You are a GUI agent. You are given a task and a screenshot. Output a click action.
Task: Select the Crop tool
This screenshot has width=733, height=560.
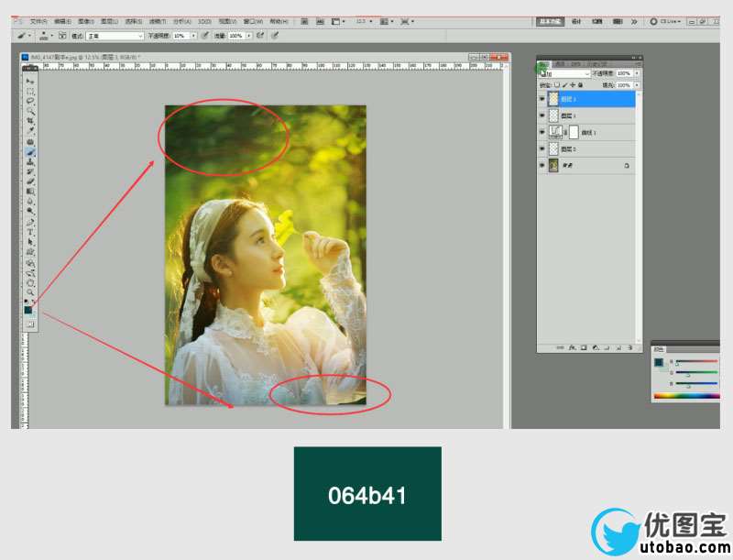pos(30,121)
